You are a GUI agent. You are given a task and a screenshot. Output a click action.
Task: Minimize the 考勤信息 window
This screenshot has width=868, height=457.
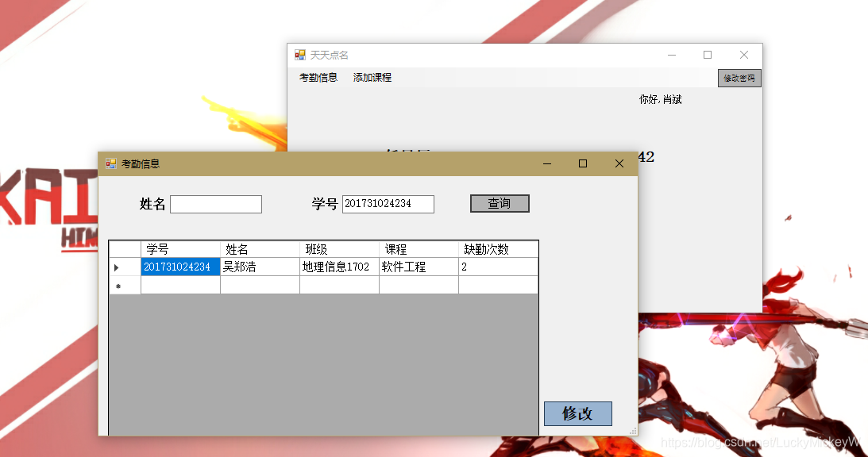point(547,163)
